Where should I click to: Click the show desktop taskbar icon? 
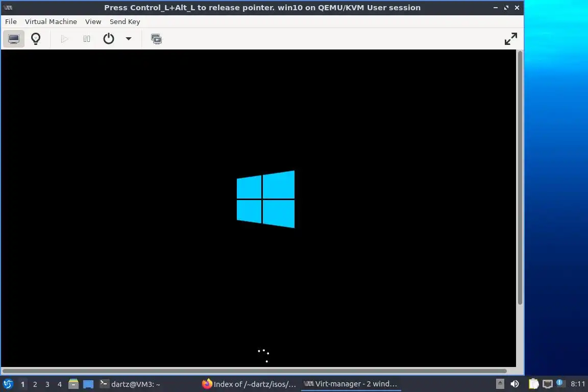click(88, 384)
